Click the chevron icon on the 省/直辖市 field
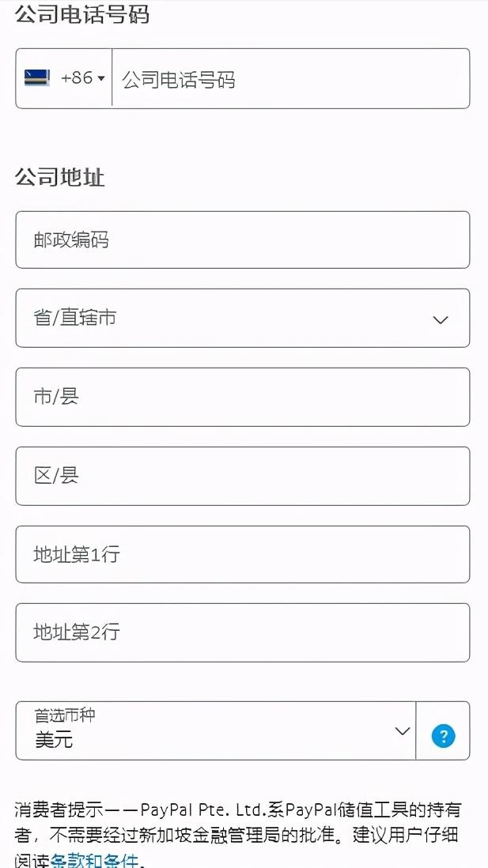 pyautogui.click(x=441, y=319)
